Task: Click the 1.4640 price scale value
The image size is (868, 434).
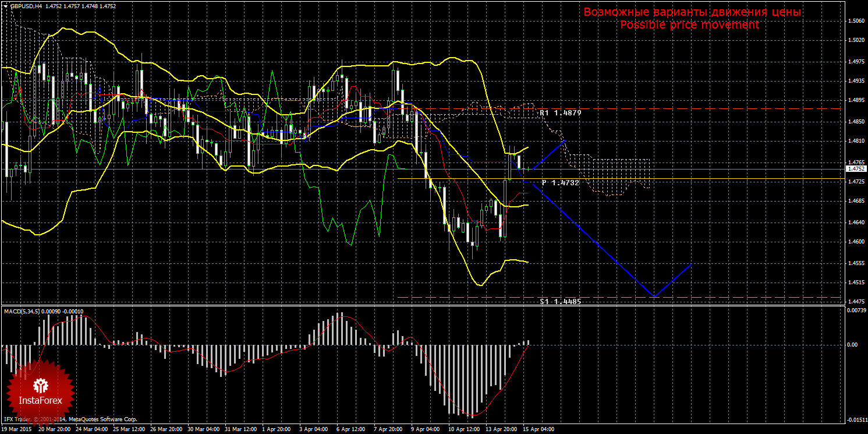Action: click(x=856, y=222)
